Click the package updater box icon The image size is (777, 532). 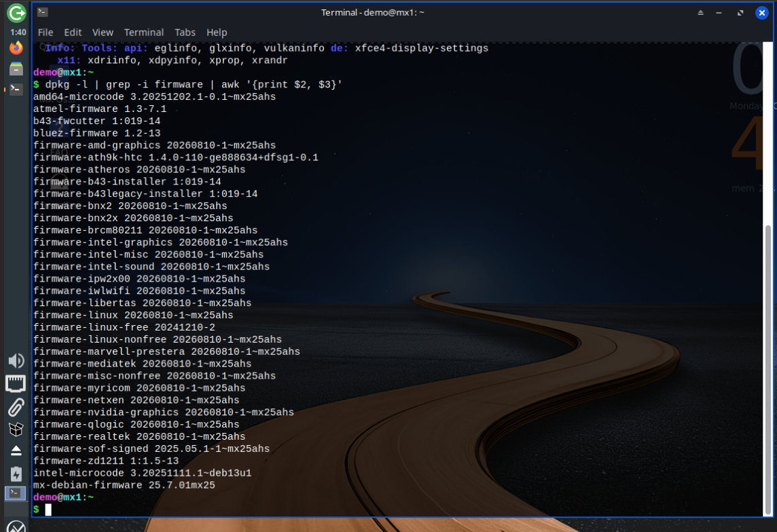coord(16,429)
